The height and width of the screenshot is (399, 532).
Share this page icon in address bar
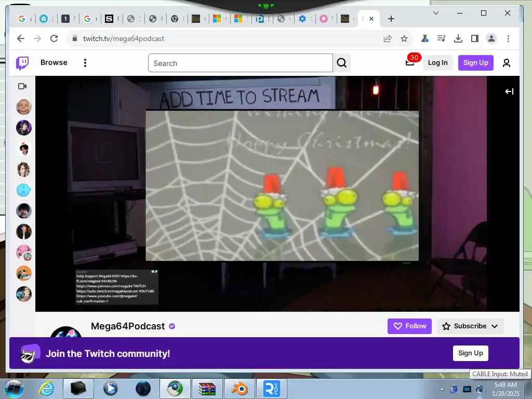pos(388,38)
